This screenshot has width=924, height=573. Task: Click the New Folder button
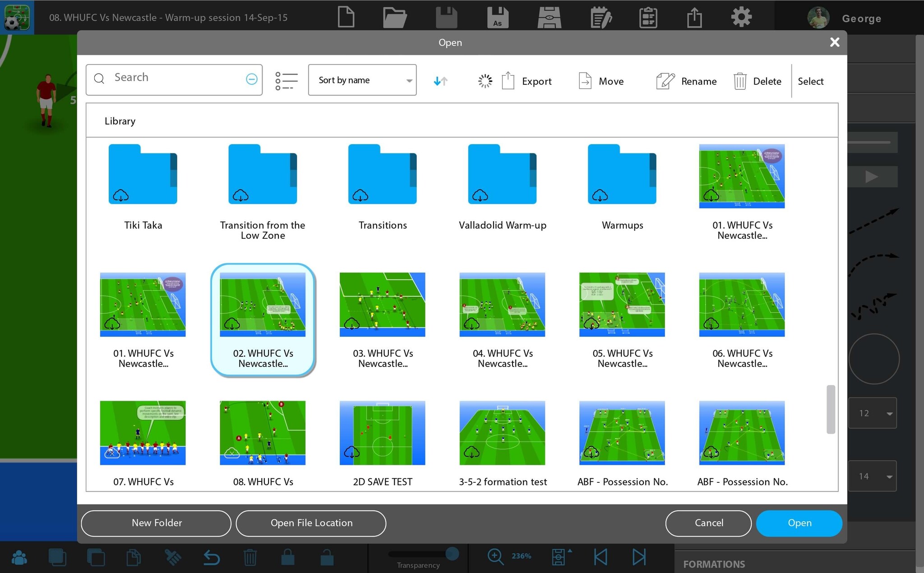pos(156,523)
